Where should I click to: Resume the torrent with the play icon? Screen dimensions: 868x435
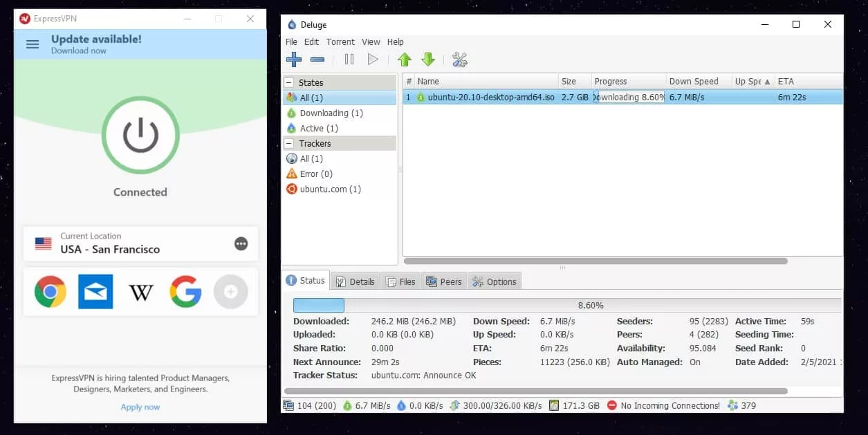point(373,59)
